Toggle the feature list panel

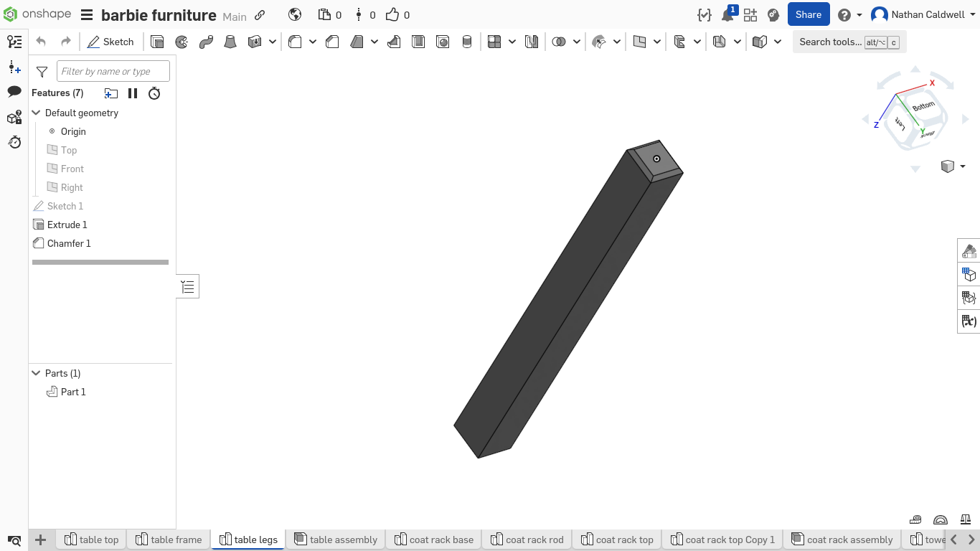pos(14,42)
